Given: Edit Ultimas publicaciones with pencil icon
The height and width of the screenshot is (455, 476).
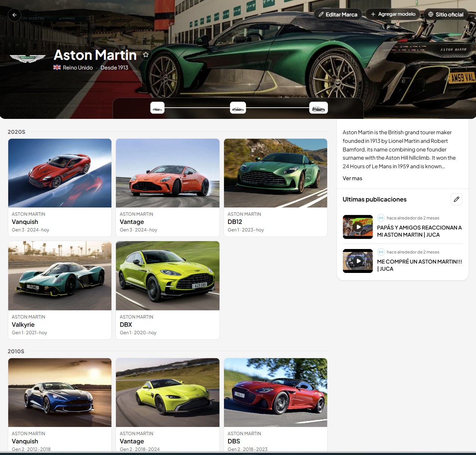Looking at the screenshot, I should [457, 199].
